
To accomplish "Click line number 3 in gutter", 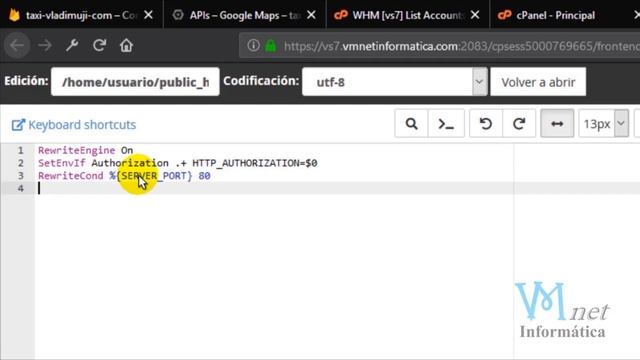I will click(20, 176).
